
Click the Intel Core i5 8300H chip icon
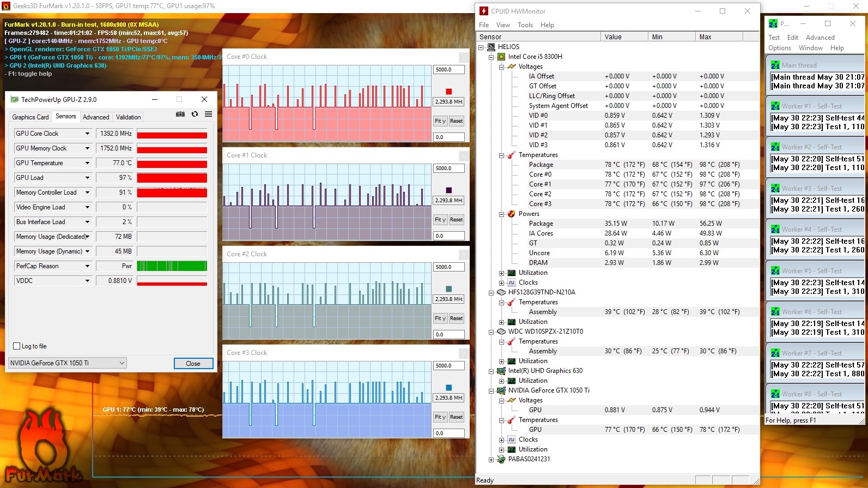tap(501, 57)
